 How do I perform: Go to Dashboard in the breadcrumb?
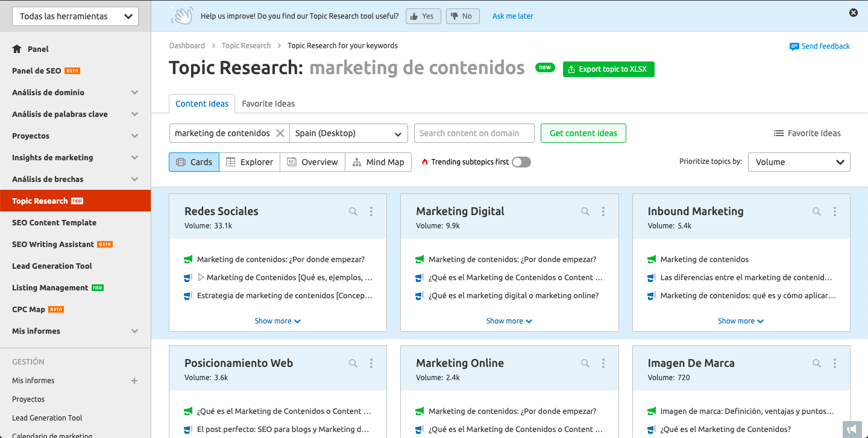[187, 46]
